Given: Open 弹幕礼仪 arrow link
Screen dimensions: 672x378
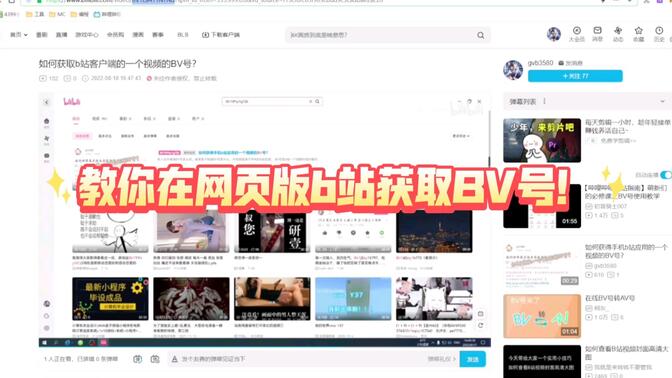Looking at the screenshot, I should 441,359.
